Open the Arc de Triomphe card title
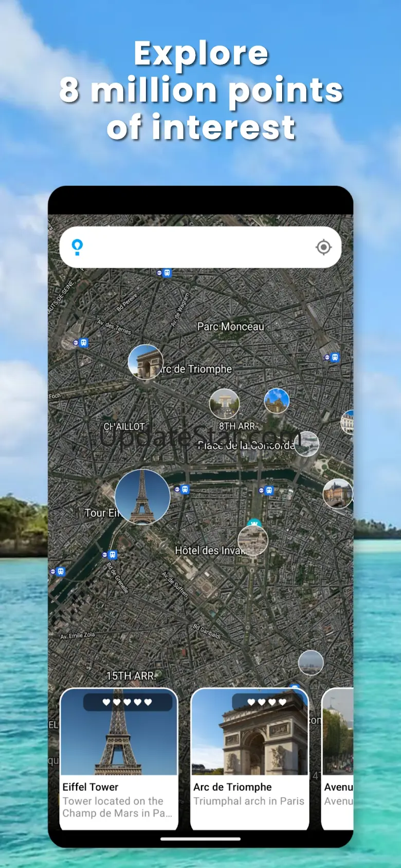 coord(232,787)
